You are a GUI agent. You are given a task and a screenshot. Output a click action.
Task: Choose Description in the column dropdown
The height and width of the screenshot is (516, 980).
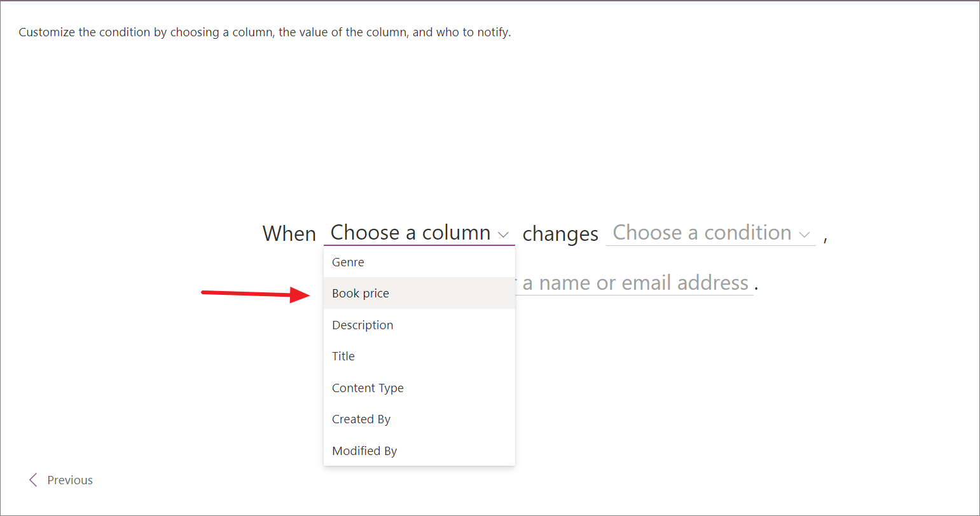pyautogui.click(x=362, y=325)
